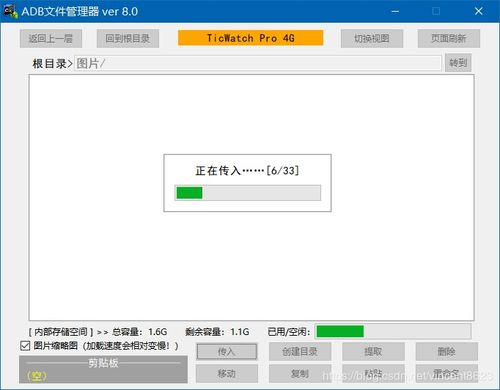Click the 正在传入 [6/33] status text
Viewport: 500px width, 390px height.
pyautogui.click(x=247, y=171)
